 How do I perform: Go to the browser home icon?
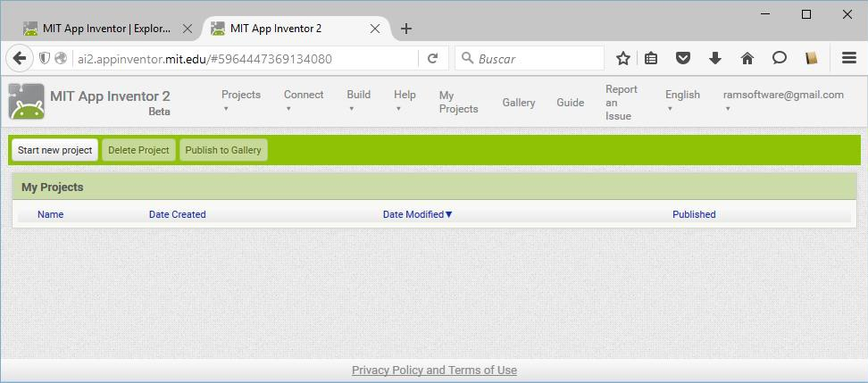(747, 58)
